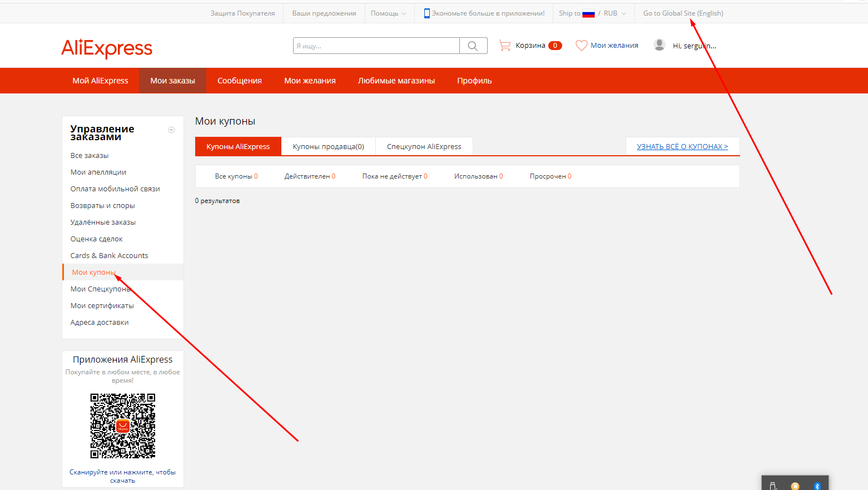Open Оценка сделок sidebar link
The image size is (868, 490).
pos(97,239)
